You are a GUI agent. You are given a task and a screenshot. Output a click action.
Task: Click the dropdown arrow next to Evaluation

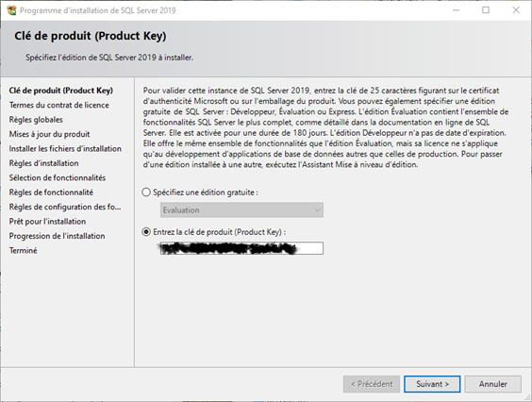tap(317, 210)
